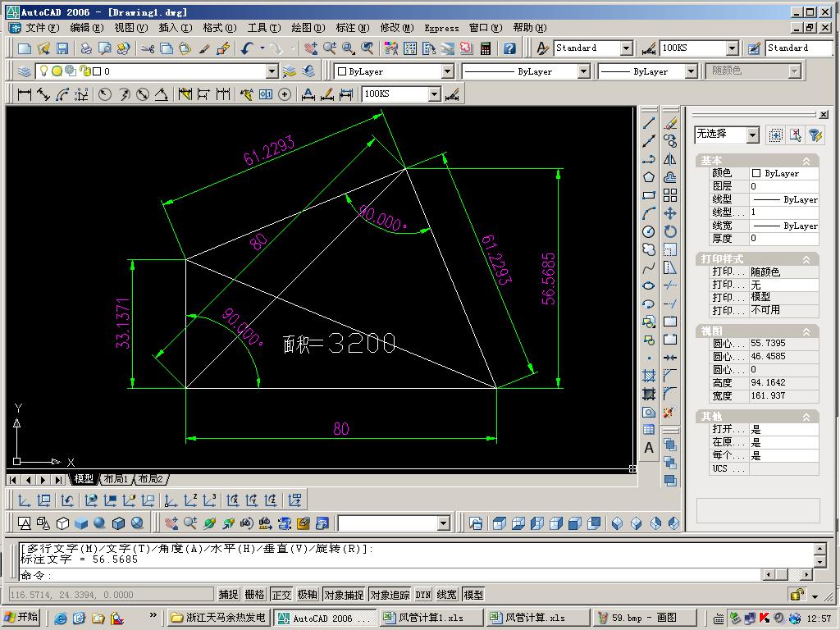Open the 100KS dimension style dropdown in the styles toolbar
Viewport: 840px width, 630px height.
[733, 48]
